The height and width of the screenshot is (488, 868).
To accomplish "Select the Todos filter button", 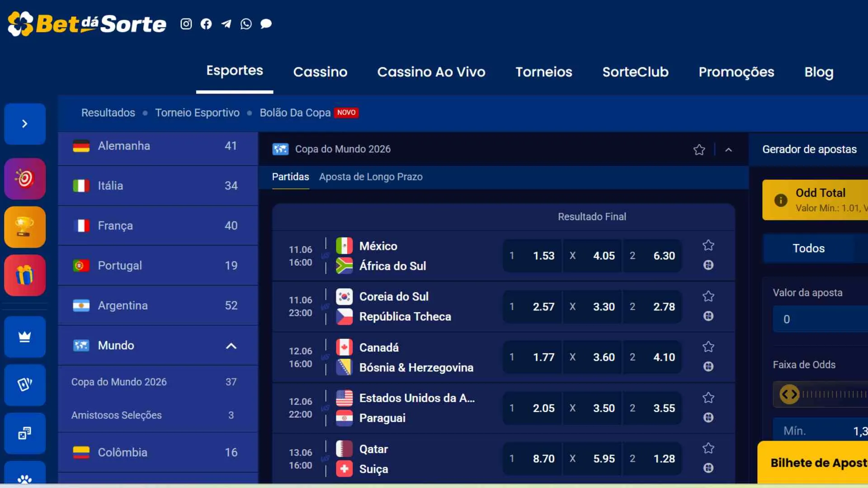I will pos(808,248).
